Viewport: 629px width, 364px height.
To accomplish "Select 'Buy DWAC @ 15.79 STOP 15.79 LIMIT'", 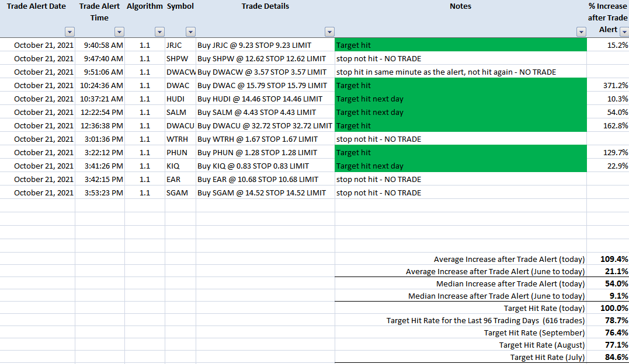I will click(x=265, y=85).
